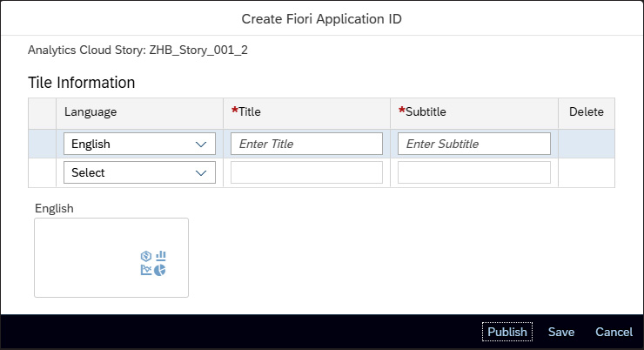Click the chevron arrow in English language dropdown
644x350 pixels.
point(201,145)
